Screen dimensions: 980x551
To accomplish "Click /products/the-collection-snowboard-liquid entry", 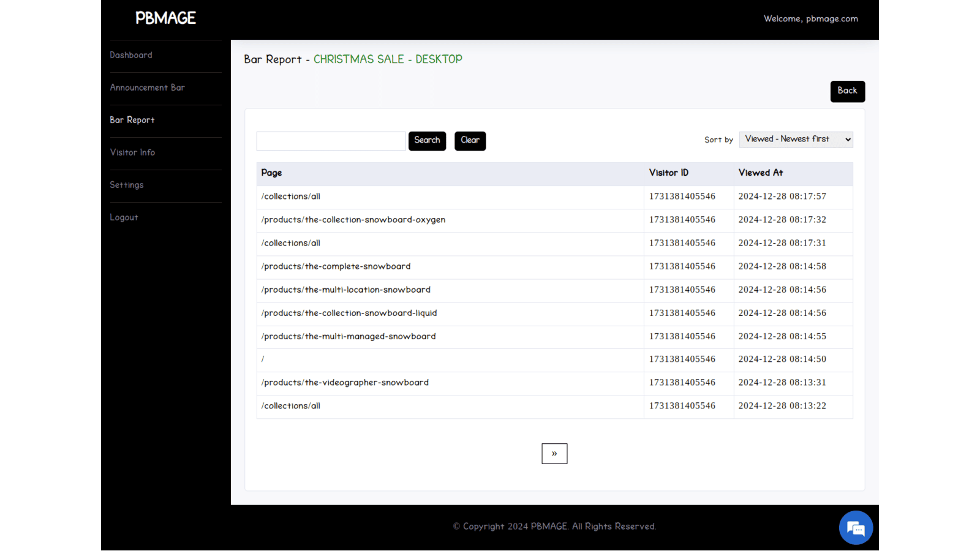I will pyautogui.click(x=349, y=313).
